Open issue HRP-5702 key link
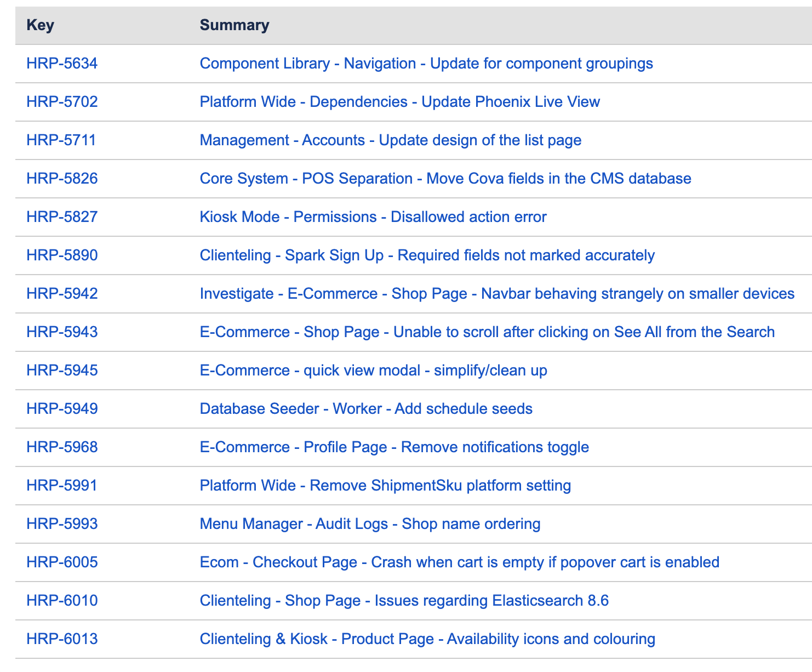The image size is (812, 672). click(62, 102)
